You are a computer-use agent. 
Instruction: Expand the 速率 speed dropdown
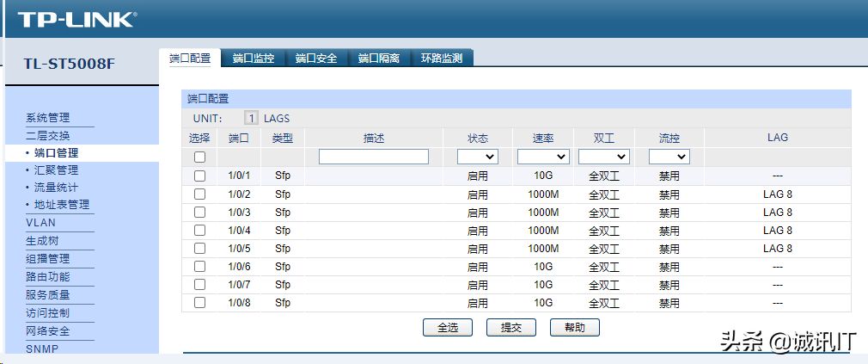[x=543, y=157]
